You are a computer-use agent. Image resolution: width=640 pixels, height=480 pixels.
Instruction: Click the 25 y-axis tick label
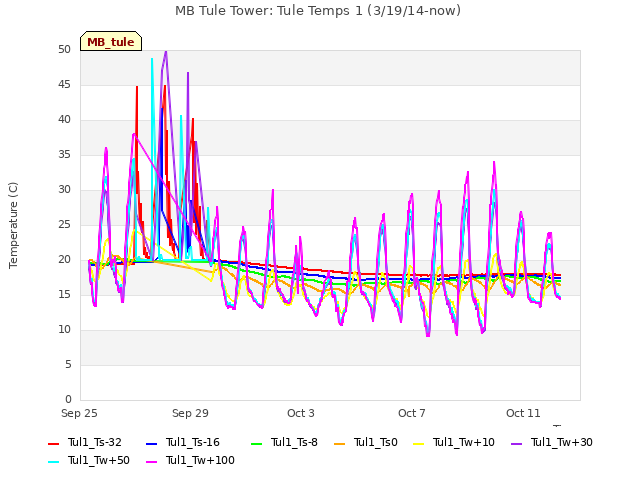coord(64,224)
